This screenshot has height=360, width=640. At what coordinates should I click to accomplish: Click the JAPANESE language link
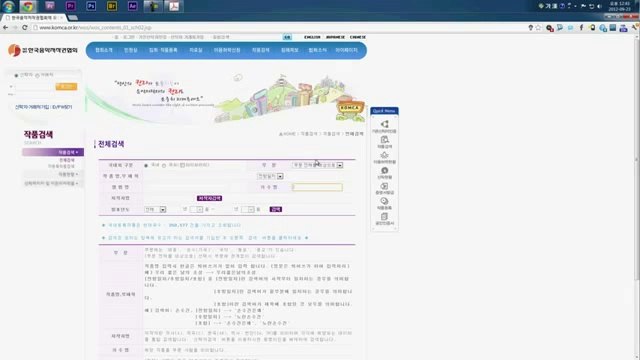coord(335,37)
